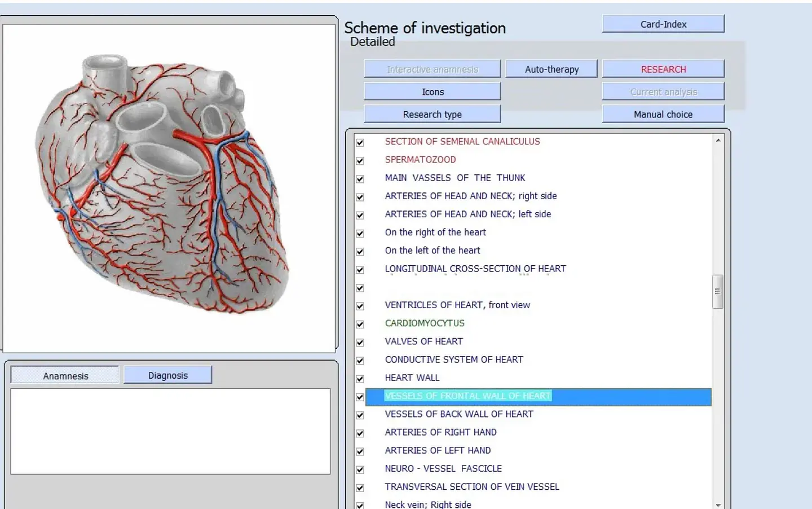This screenshot has height=509, width=812.
Task: Click the Auto-therapy button
Action: (551, 69)
